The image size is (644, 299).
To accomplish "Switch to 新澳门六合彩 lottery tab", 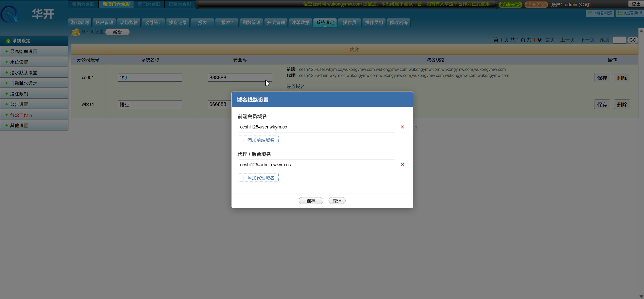I will 116,4.
